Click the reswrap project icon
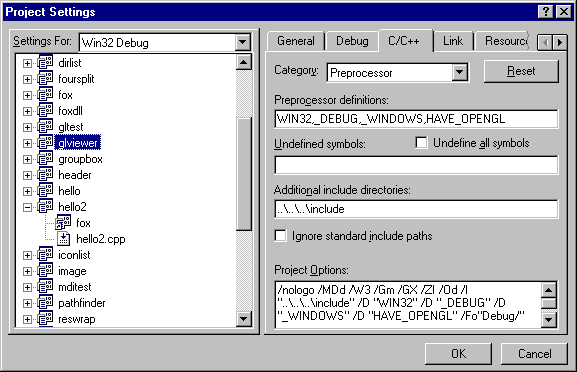Viewport: 577px width, 372px height. (x=45, y=319)
